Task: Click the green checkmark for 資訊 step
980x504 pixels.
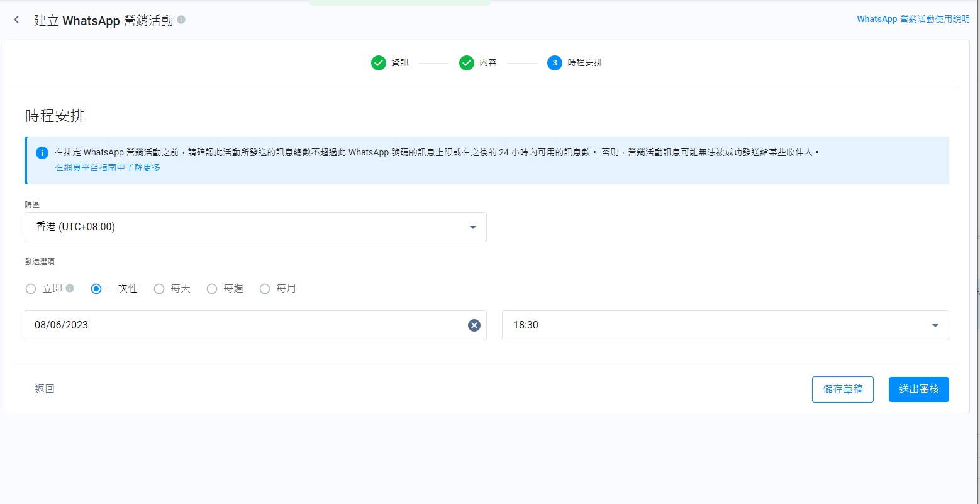Action: [x=378, y=63]
